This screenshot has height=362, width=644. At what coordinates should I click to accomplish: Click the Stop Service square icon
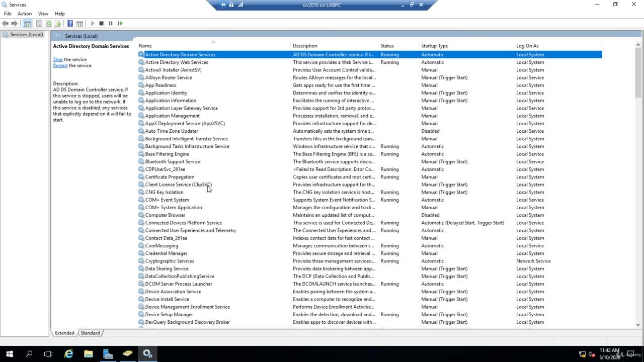pos(101,24)
